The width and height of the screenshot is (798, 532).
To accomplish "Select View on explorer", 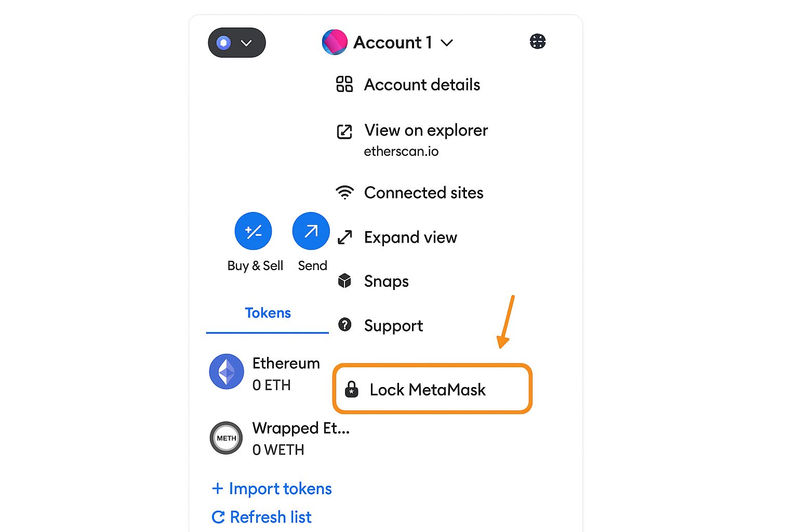I will 425,130.
